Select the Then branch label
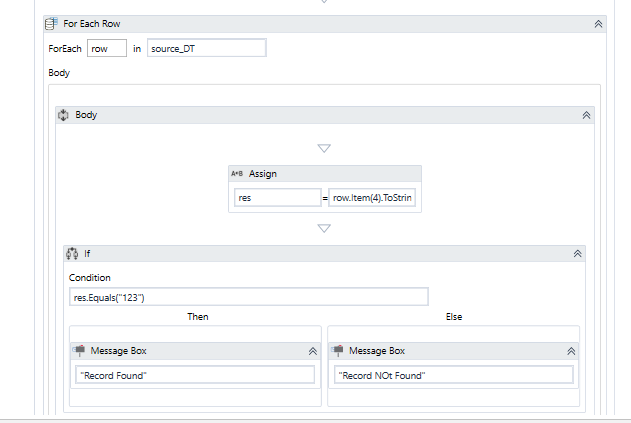Viewport: 631px width, 423px height. point(198,317)
